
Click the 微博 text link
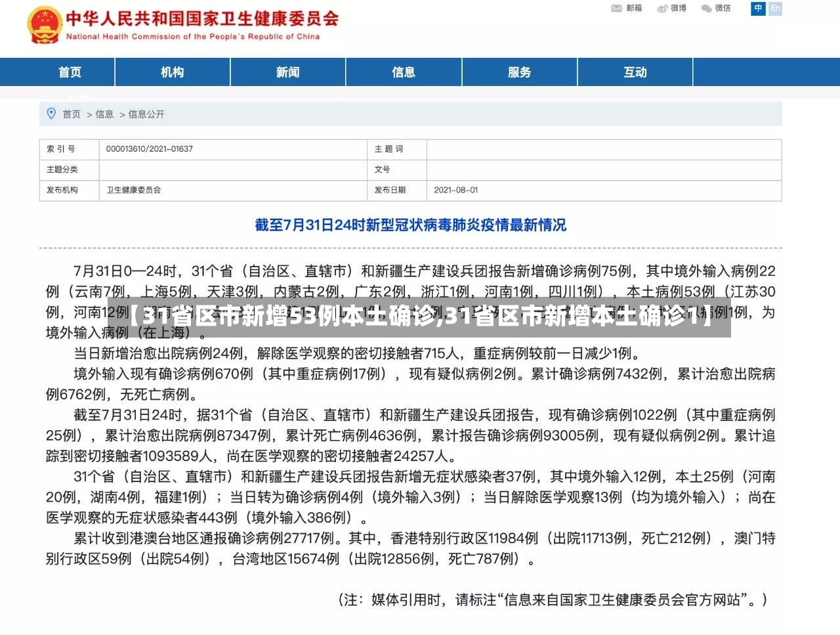click(x=679, y=8)
